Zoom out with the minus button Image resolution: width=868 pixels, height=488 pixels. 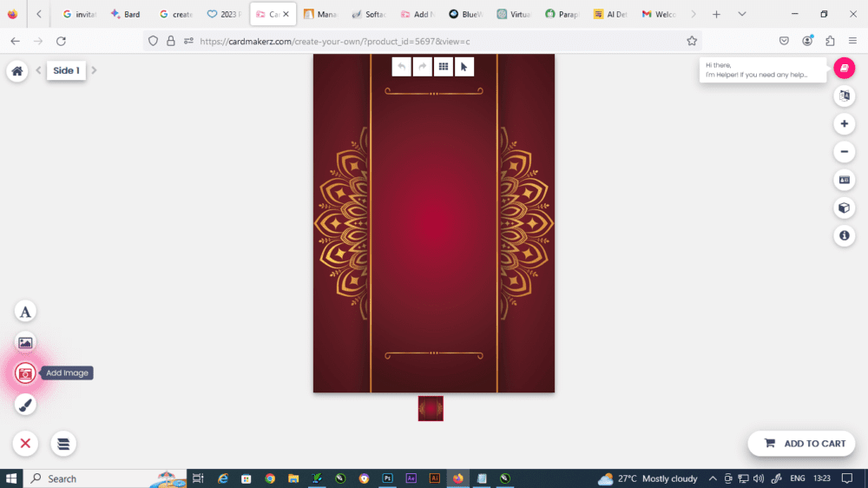tap(844, 152)
